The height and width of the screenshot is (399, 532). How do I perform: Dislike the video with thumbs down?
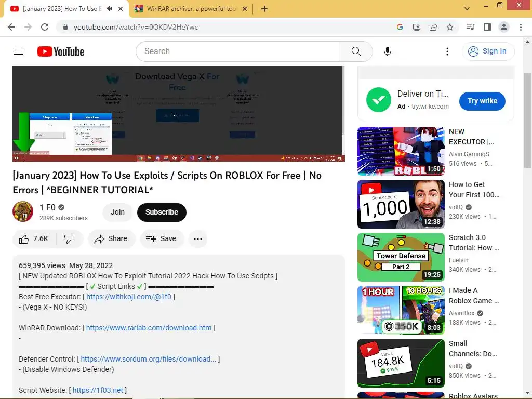[69, 239]
